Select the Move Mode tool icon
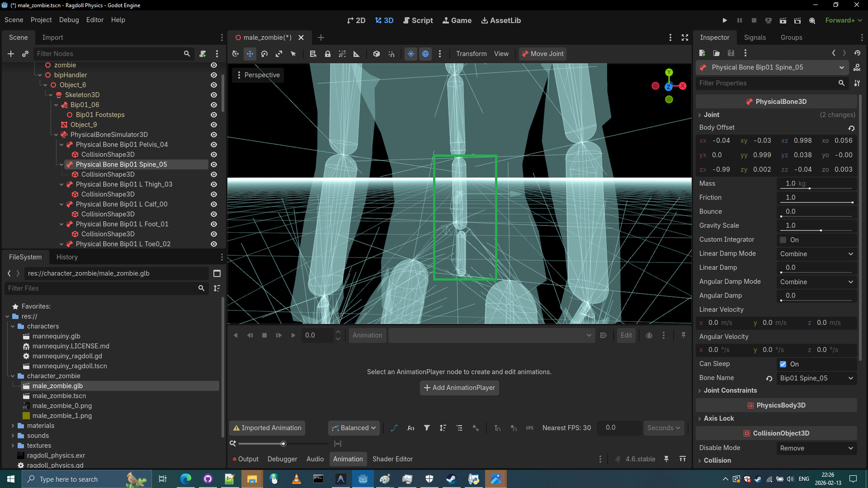Image resolution: width=868 pixels, height=488 pixels. tap(250, 54)
